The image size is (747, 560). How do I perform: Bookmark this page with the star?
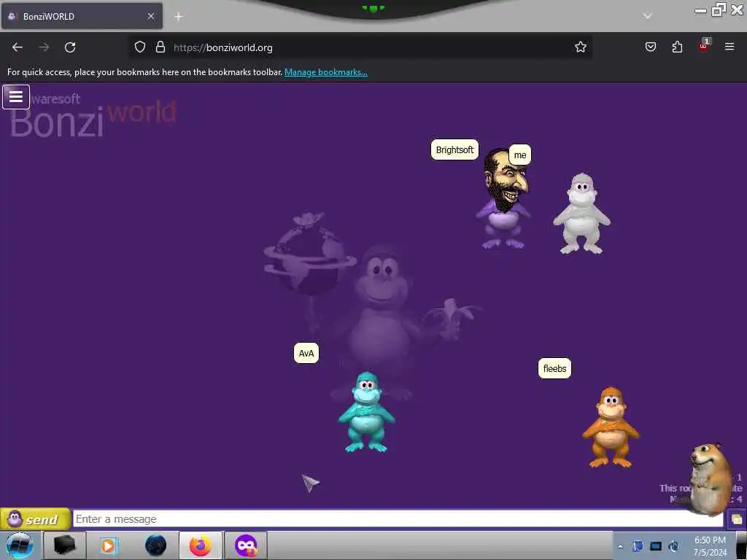click(x=580, y=47)
